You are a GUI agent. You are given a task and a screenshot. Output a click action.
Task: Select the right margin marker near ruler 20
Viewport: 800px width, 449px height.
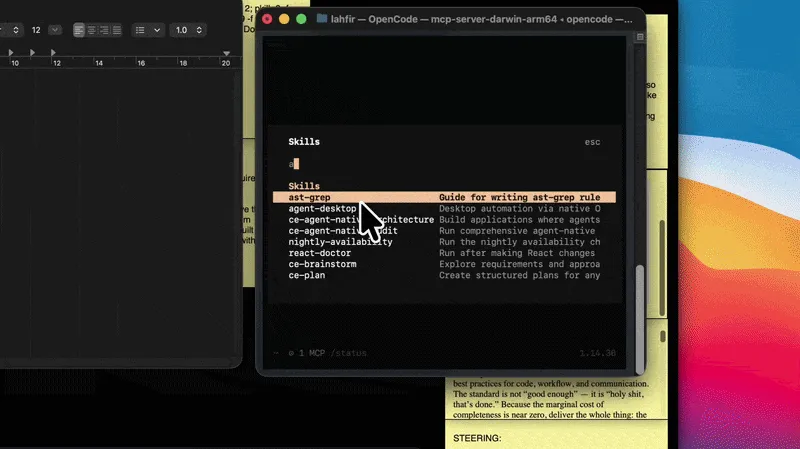227,53
